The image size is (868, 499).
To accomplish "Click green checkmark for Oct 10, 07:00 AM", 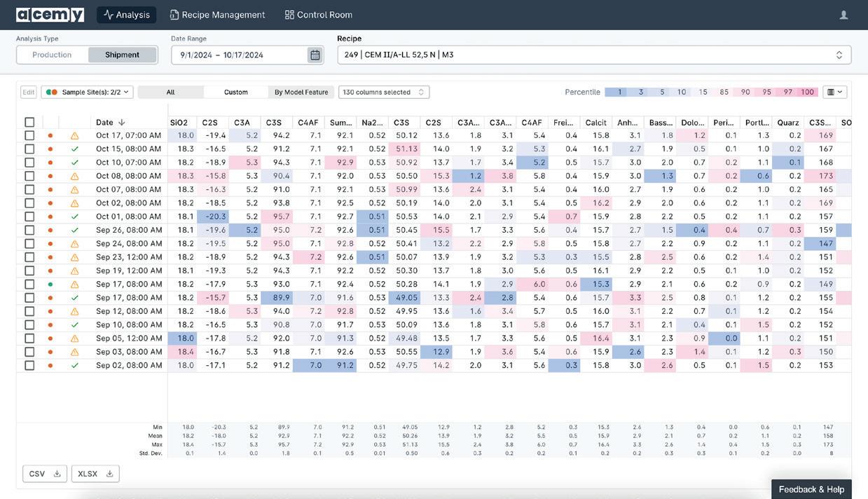I will (75, 163).
